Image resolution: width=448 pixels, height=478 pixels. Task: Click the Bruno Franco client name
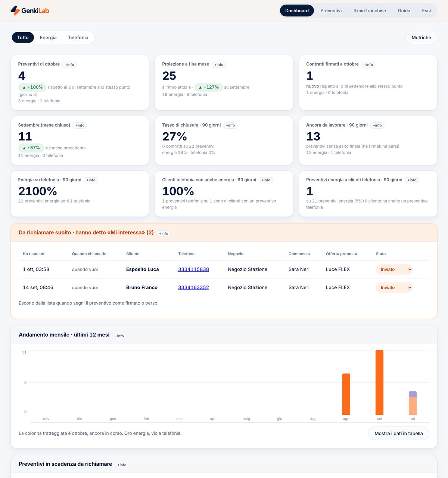click(142, 287)
